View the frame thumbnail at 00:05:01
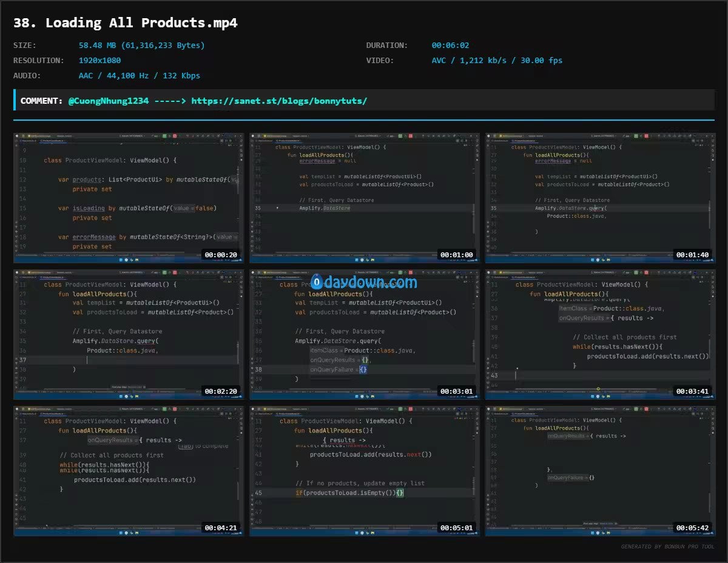Viewport: 728px width, 563px height. (365, 471)
